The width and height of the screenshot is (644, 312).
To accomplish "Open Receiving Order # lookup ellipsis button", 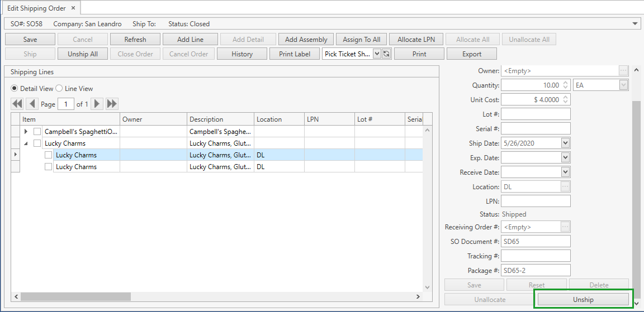I will pyautogui.click(x=565, y=227).
